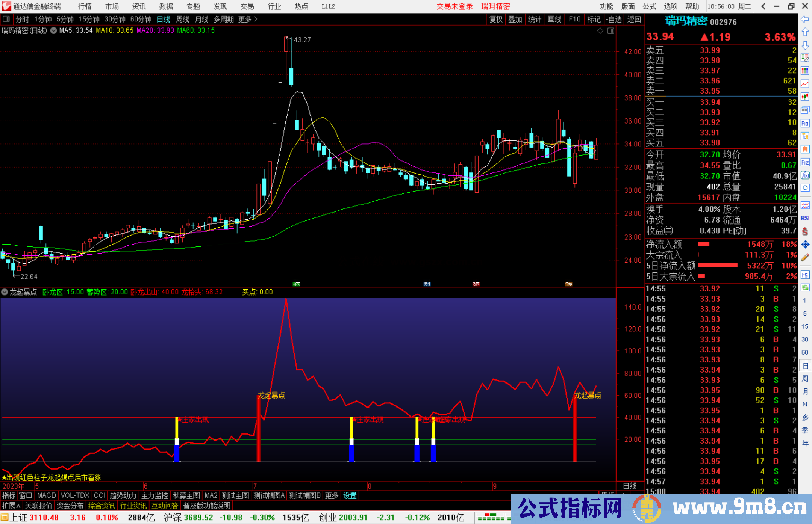Open the formula f(x) sidebar icon

(x=805, y=175)
